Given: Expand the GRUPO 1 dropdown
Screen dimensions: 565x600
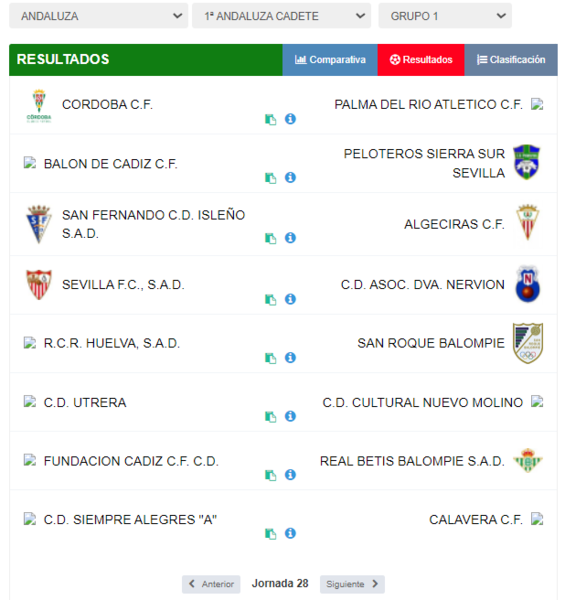Looking at the screenshot, I should tap(445, 16).
